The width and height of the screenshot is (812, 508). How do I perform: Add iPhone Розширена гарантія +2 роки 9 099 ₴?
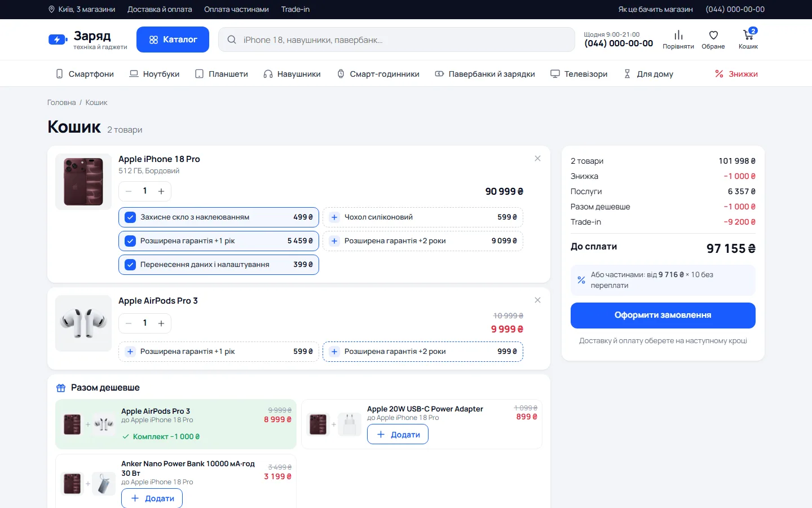(423, 241)
